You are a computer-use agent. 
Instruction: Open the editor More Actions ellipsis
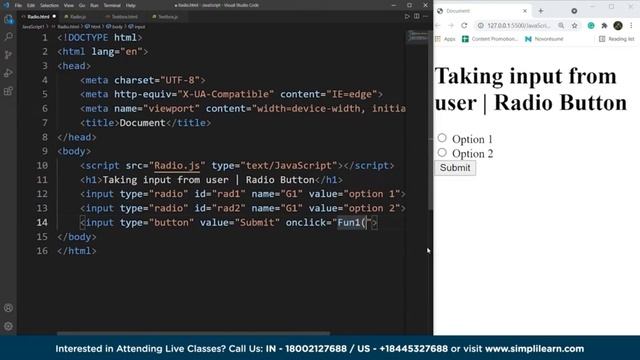[x=426, y=17]
